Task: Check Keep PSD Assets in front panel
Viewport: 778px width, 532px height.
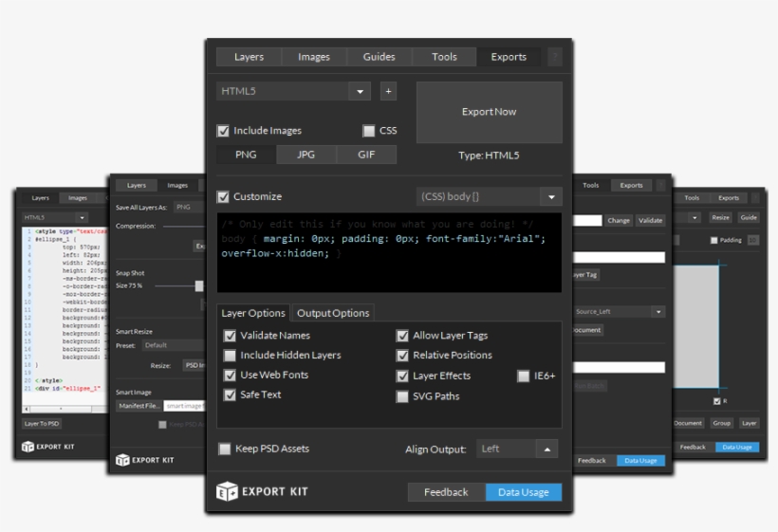Action: click(x=225, y=449)
